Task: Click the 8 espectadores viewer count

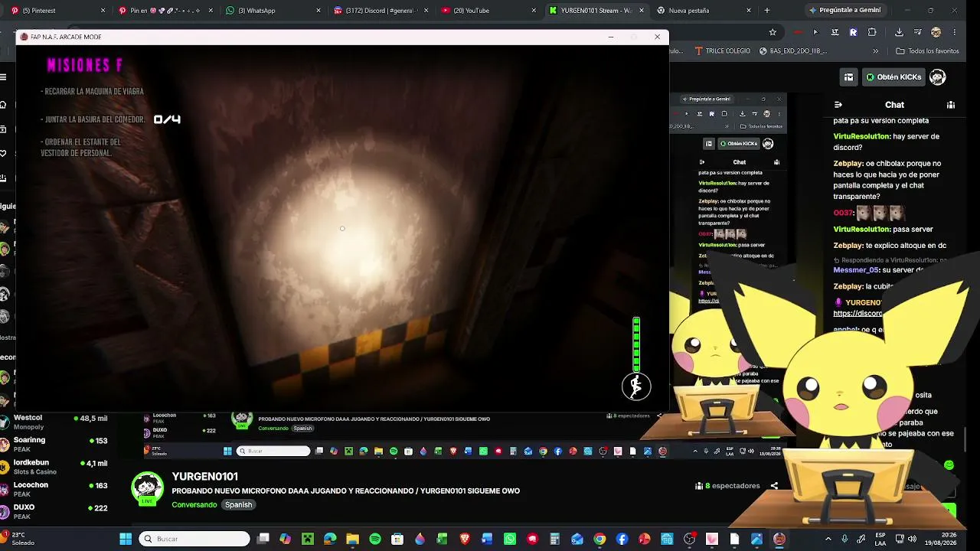Action: 727,486
